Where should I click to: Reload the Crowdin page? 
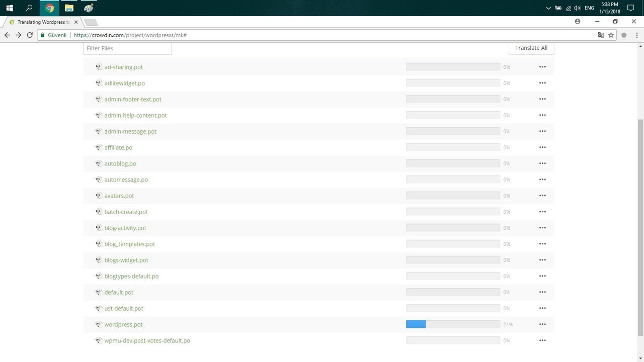(30, 35)
